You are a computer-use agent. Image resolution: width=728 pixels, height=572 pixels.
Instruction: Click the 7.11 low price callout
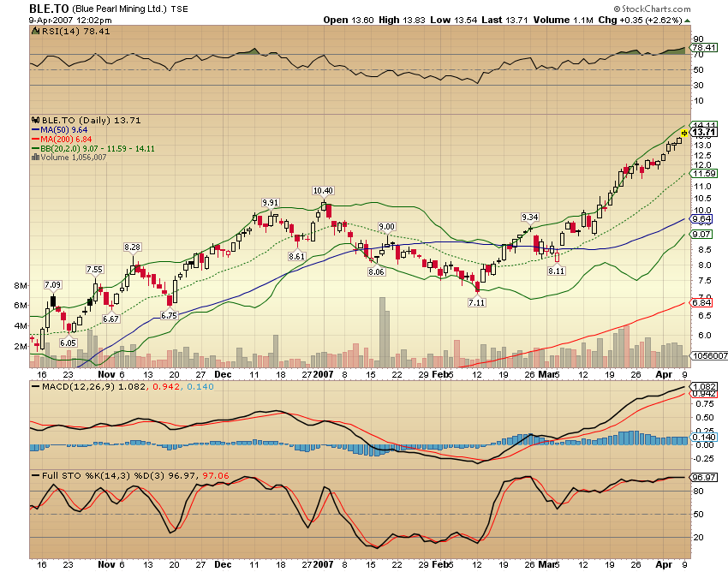pyautogui.click(x=477, y=301)
